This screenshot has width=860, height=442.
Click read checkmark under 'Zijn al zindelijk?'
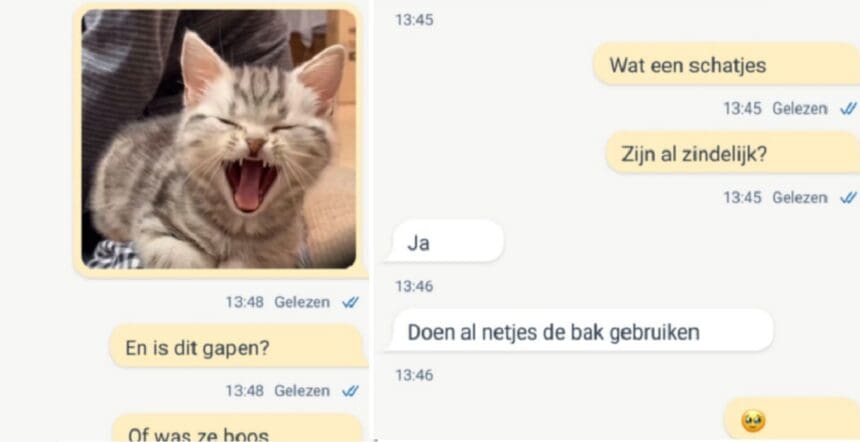click(x=848, y=197)
